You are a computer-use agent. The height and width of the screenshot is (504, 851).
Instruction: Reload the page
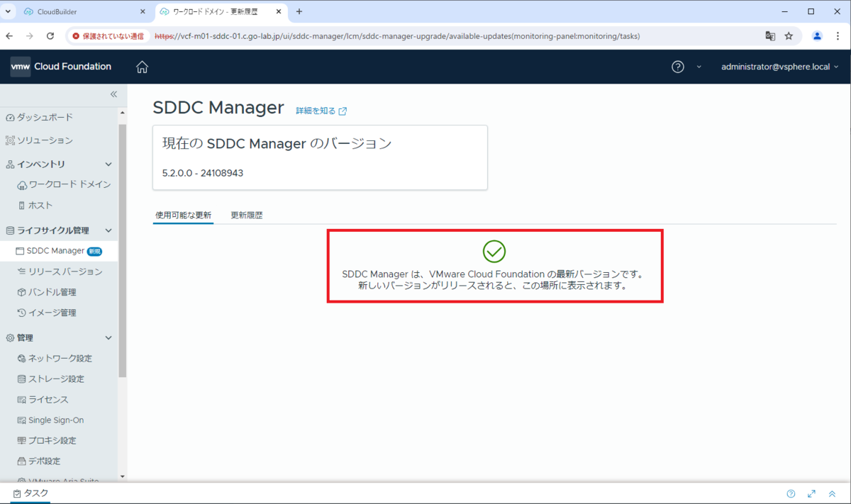(50, 35)
